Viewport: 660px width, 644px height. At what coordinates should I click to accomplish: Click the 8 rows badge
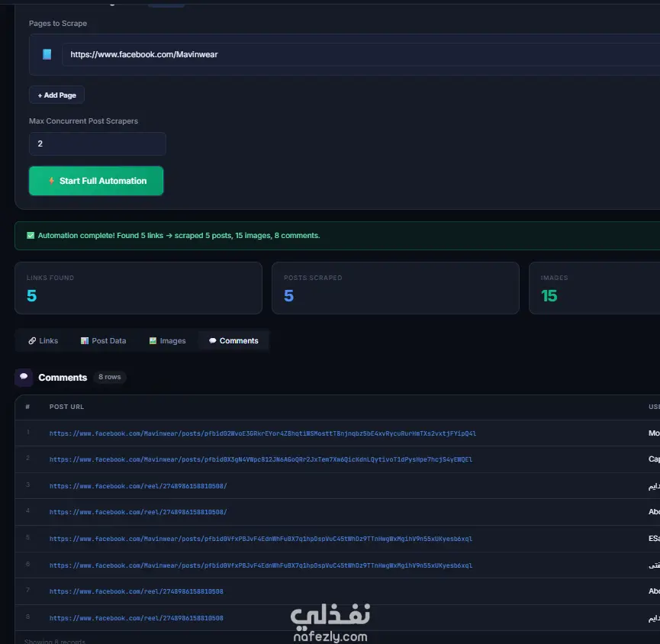[109, 377]
